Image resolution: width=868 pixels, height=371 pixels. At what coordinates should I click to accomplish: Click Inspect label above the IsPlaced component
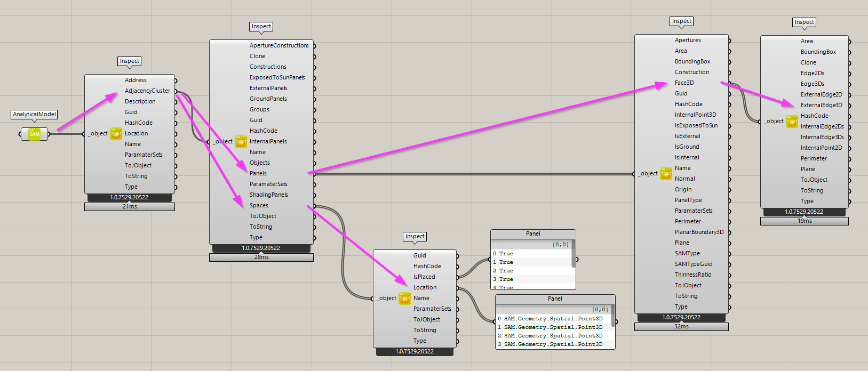coord(415,237)
